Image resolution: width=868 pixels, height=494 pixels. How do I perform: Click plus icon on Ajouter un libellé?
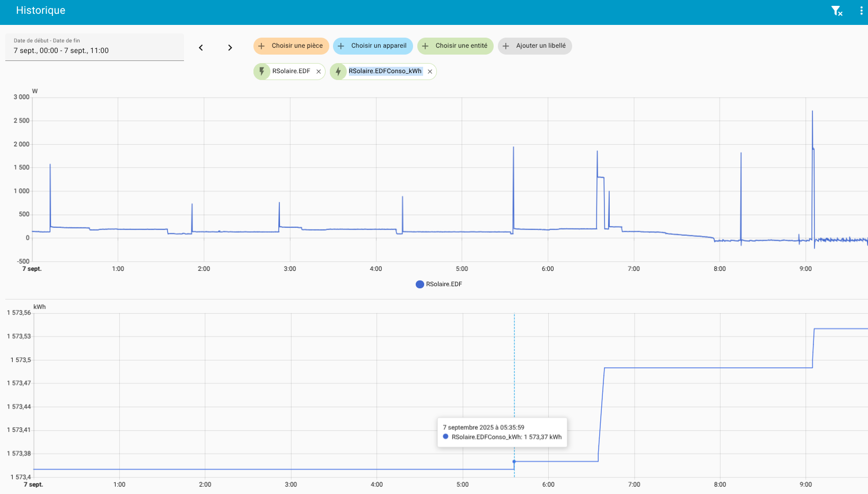pyautogui.click(x=506, y=46)
